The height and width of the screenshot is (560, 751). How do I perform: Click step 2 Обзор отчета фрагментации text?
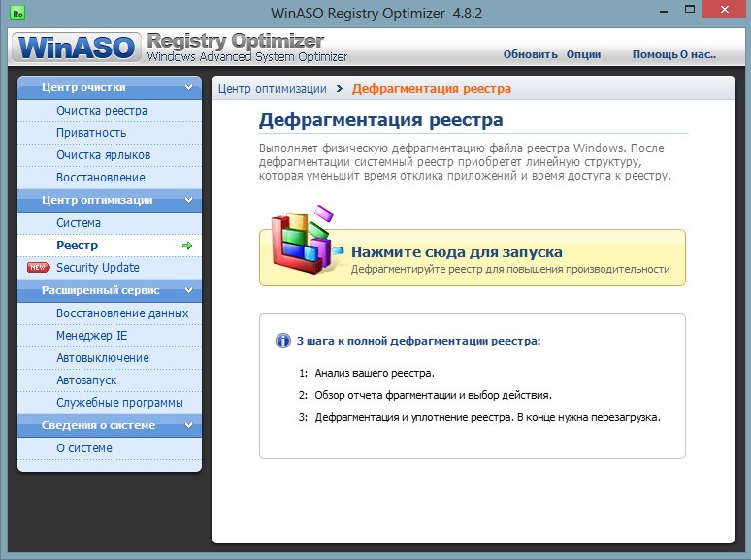[433, 396]
